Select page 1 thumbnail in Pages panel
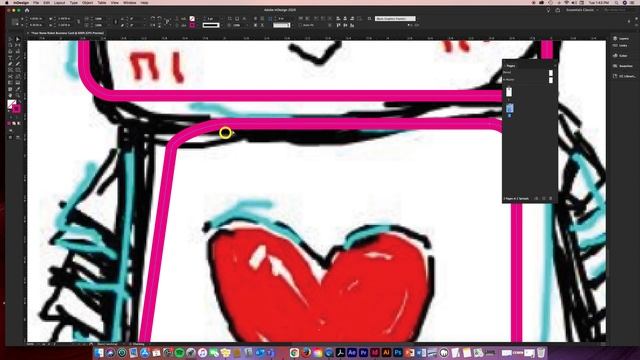The width and height of the screenshot is (640, 360). coord(509,92)
